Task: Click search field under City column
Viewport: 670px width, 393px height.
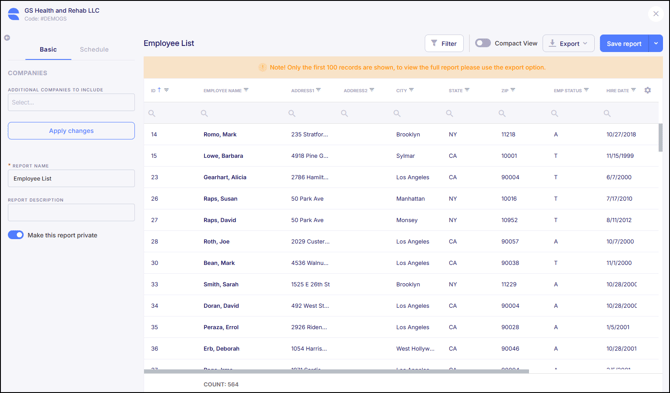Action: tap(416, 113)
